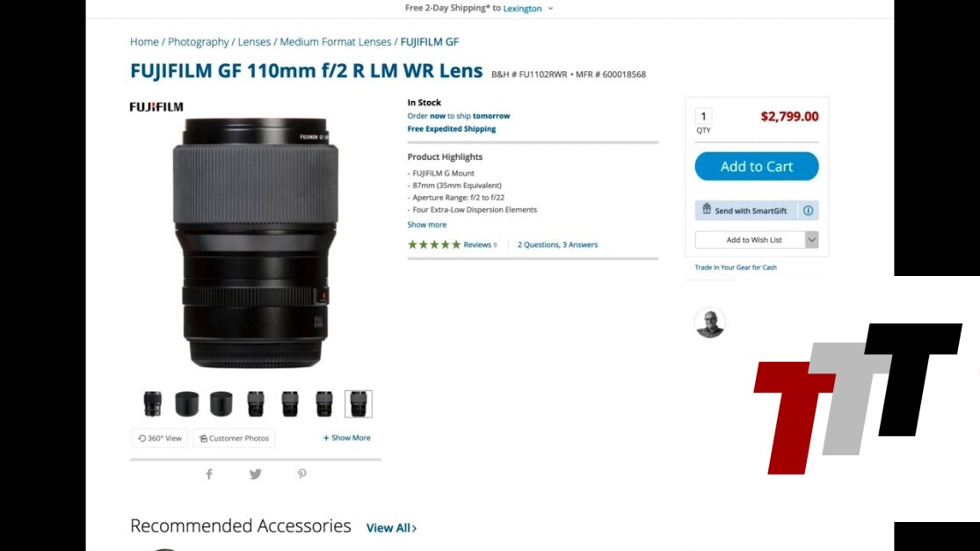
Task: Select the last, highlighted lens thumbnail
Action: pos(359,404)
